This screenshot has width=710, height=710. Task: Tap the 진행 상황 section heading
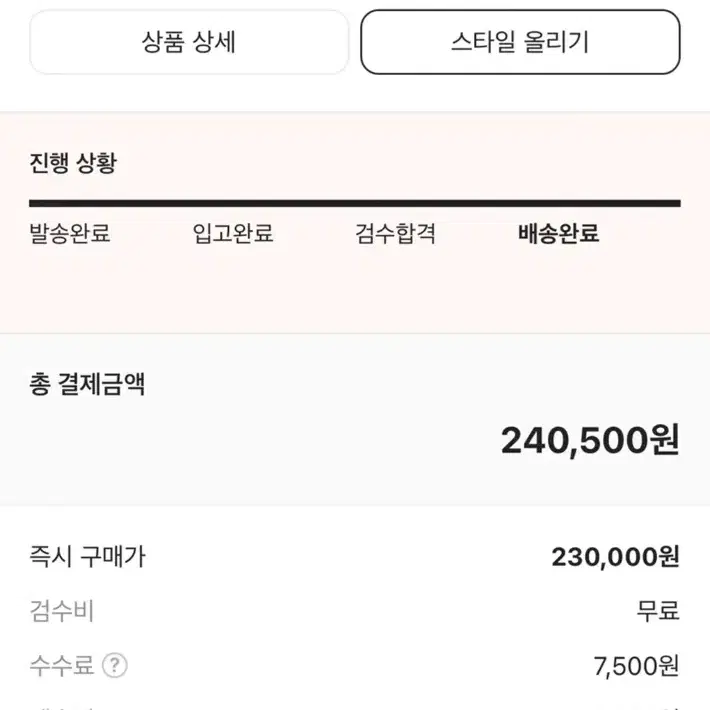(73, 163)
